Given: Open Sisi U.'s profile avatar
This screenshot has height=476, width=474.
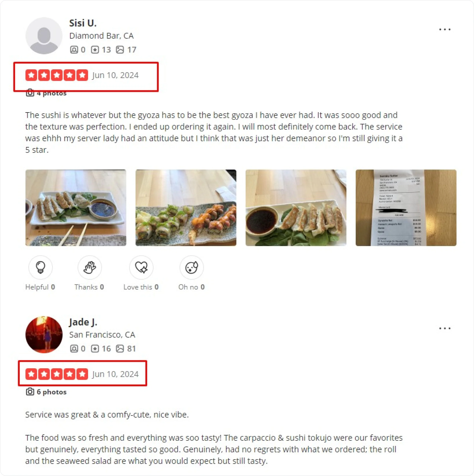Looking at the screenshot, I should click(x=44, y=36).
